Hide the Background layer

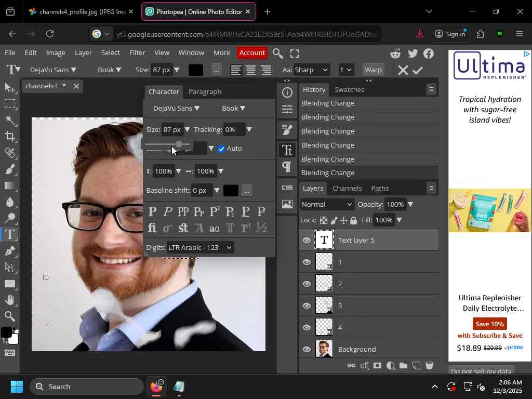[307, 349]
